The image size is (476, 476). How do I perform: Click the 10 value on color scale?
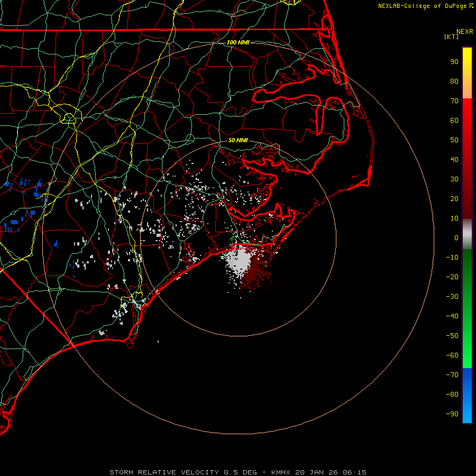(454, 218)
